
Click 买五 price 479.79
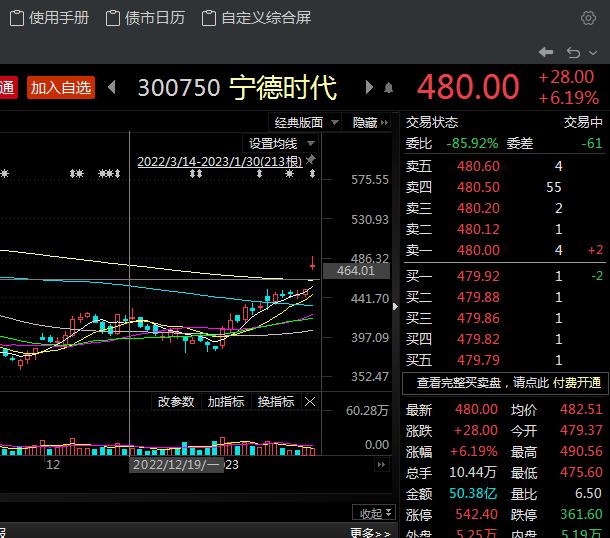tap(478, 360)
